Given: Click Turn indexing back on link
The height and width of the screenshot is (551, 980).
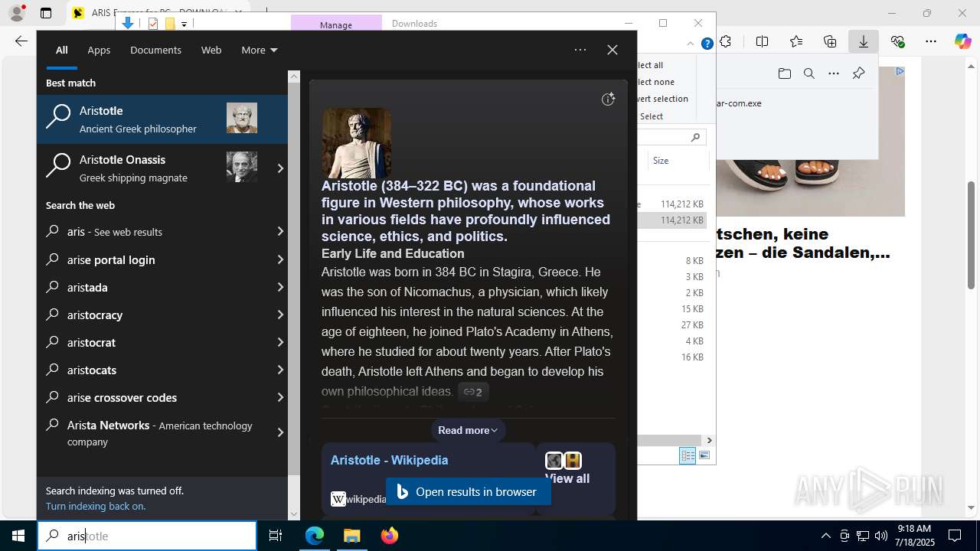Looking at the screenshot, I should tap(96, 506).
